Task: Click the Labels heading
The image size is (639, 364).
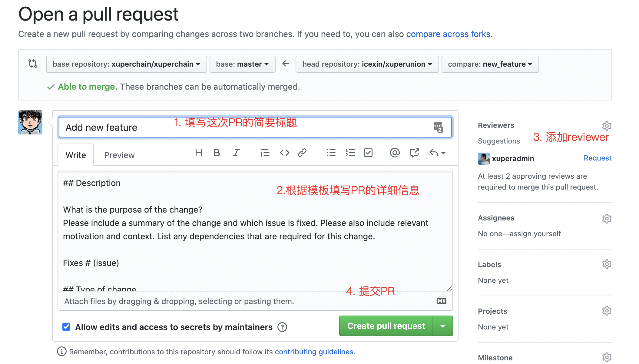Action: (489, 265)
